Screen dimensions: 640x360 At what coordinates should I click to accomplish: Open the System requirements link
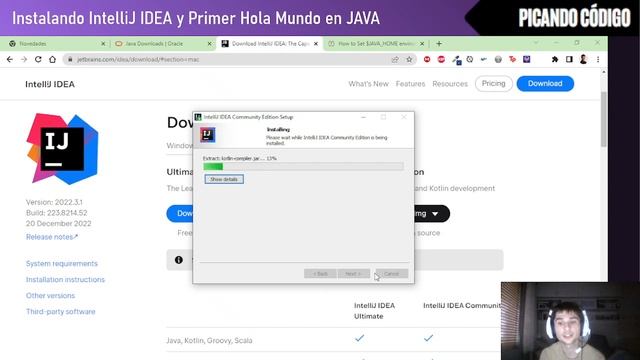tap(62, 264)
